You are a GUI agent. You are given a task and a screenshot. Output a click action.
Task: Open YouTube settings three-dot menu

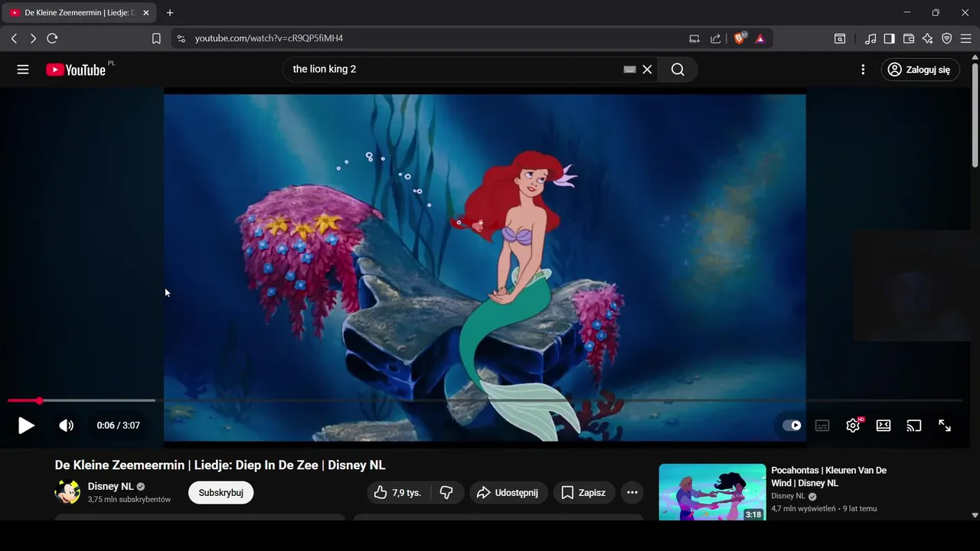[x=863, y=70]
